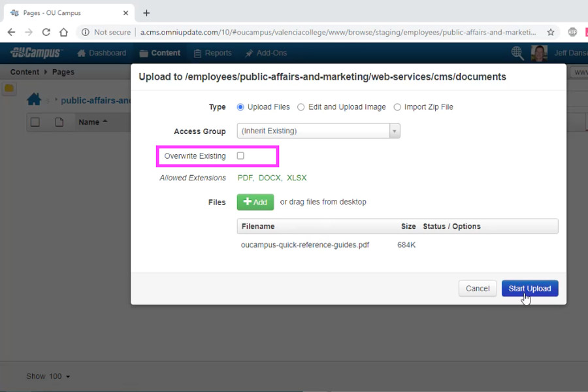Reload the page with refresh icon
This screenshot has height=392, width=588.
click(x=46, y=32)
